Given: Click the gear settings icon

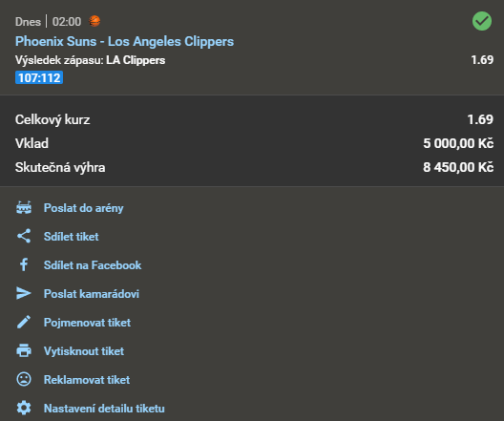Looking at the screenshot, I should click(24, 408).
